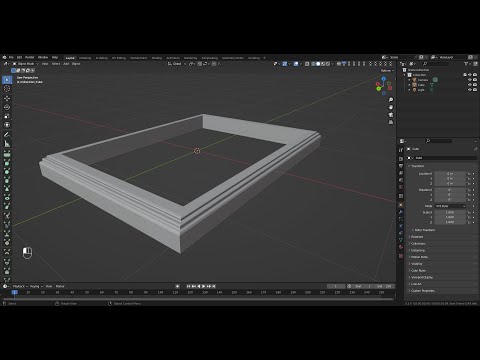Open the Modifiers properties tab
Viewport: 480px width, 360px height.
pyautogui.click(x=401, y=212)
